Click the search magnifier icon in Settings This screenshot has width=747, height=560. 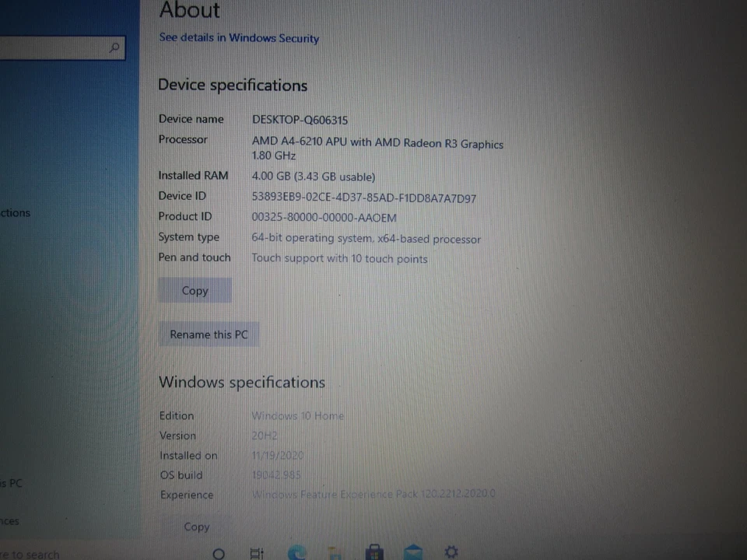click(114, 47)
